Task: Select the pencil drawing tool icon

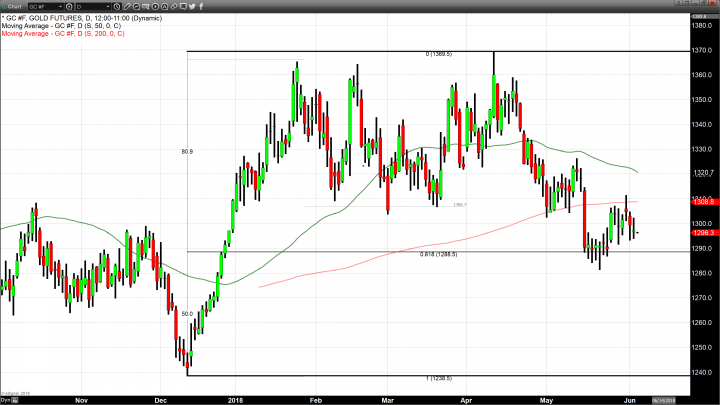Action: [x=127, y=6]
